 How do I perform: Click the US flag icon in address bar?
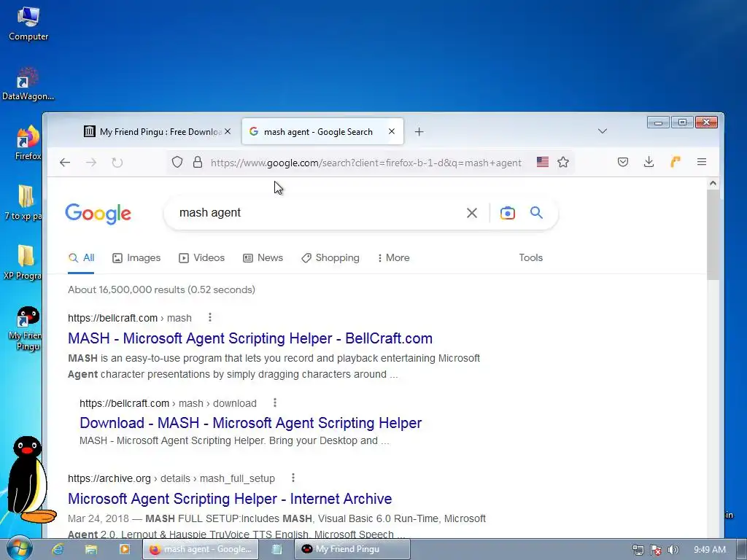pyautogui.click(x=542, y=162)
